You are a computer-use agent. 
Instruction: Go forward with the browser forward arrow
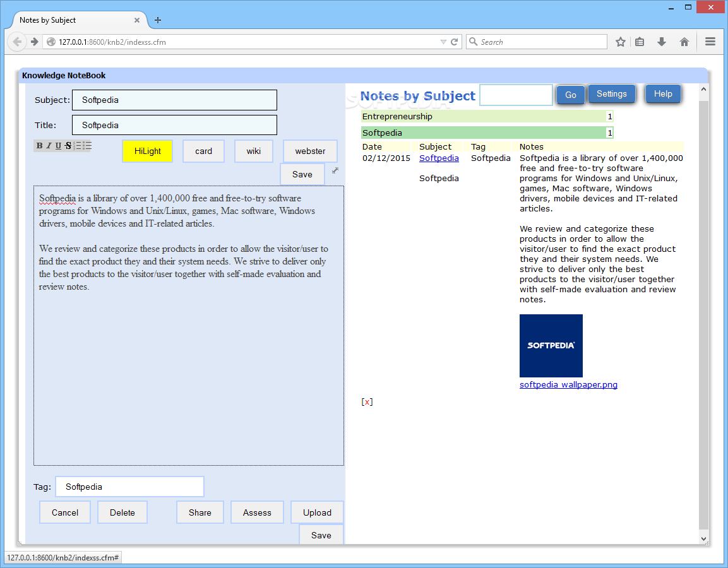point(34,42)
